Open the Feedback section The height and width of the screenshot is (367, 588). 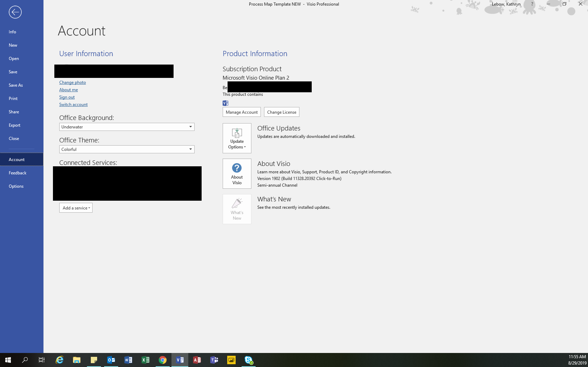[x=18, y=173]
